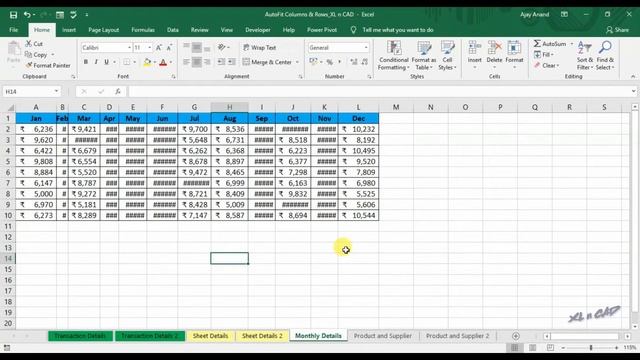Screen dimensions: 640x360
Task: Click the Copy command
Action: pos(37,55)
